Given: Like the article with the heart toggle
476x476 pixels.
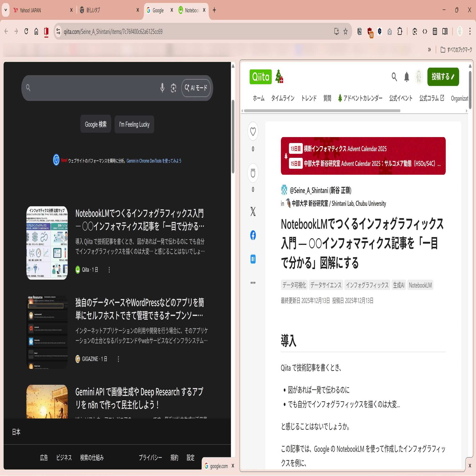Looking at the screenshot, I should coord(253,131).
